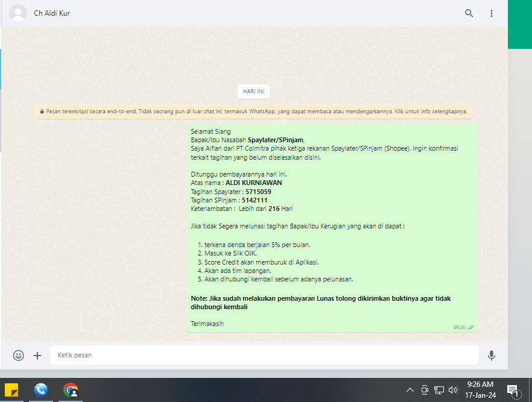Focus the 'Ketik pesan' message field
Screen dimensions: 532x402
(x=264, y=355)
